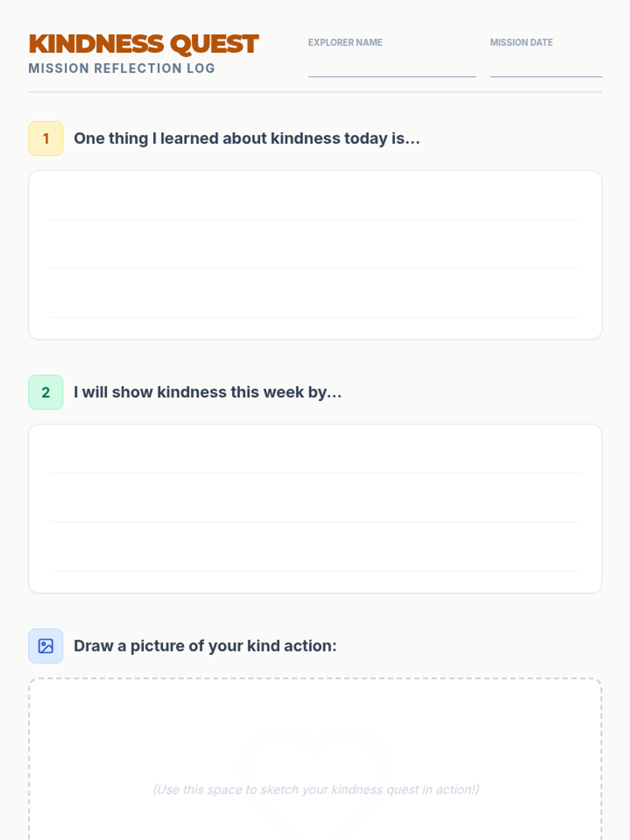Click the Mission Reflection Log subtitle
The width and height of the screenshot is (630, 840).
pyautogui.click(x=121, y=68)
